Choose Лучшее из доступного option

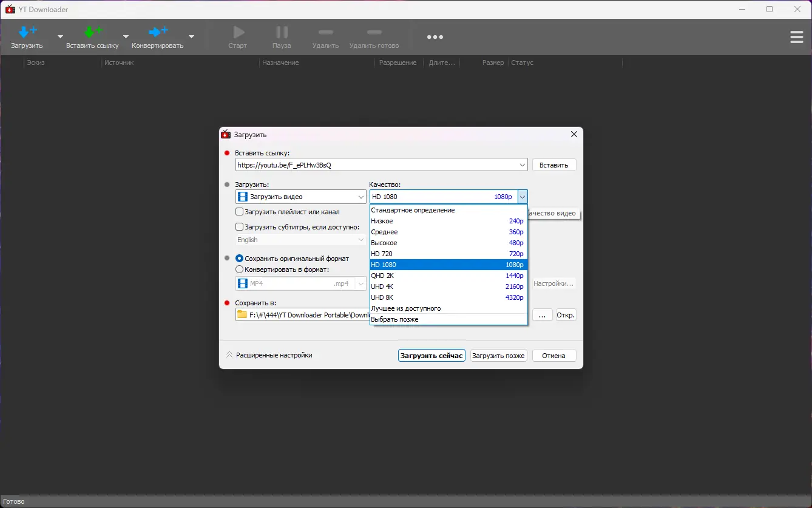[x=448, y=308]
